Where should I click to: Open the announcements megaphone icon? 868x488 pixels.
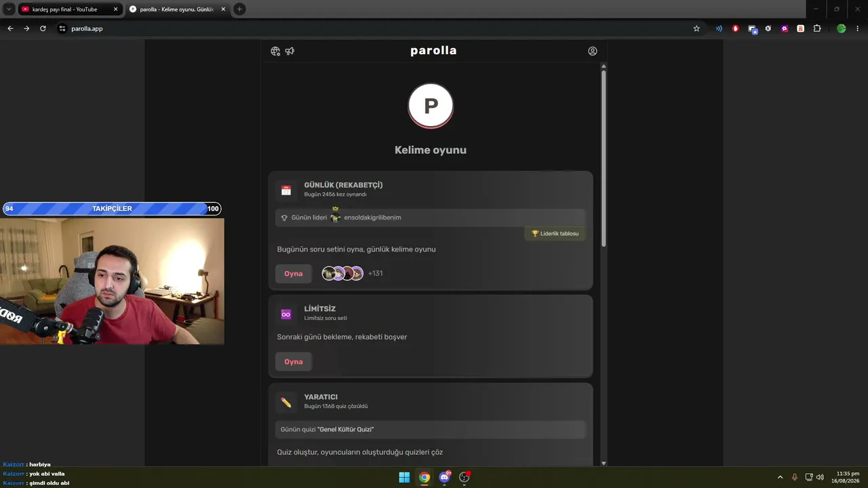290,51
